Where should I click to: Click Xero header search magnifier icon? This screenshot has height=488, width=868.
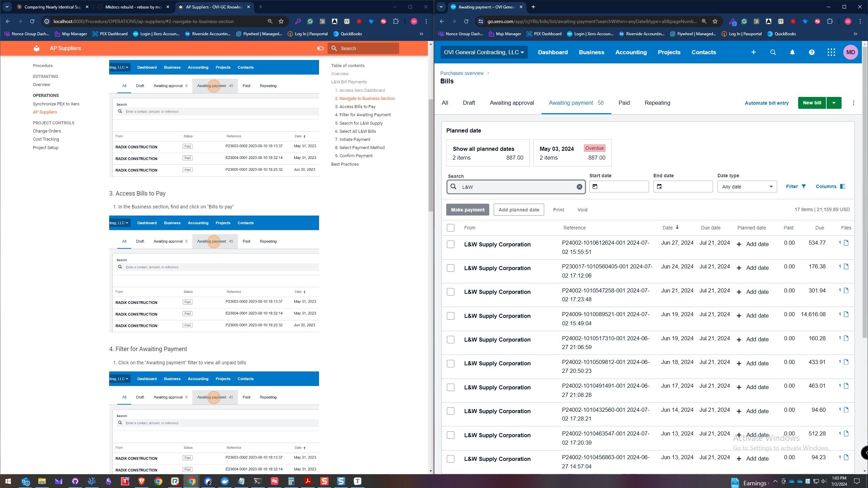[x=773, y=52]
